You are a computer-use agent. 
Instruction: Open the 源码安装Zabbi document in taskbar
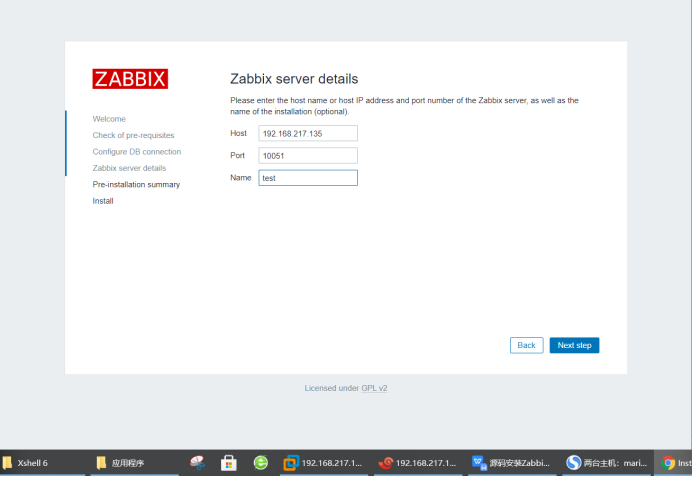(x=512, y=463)
